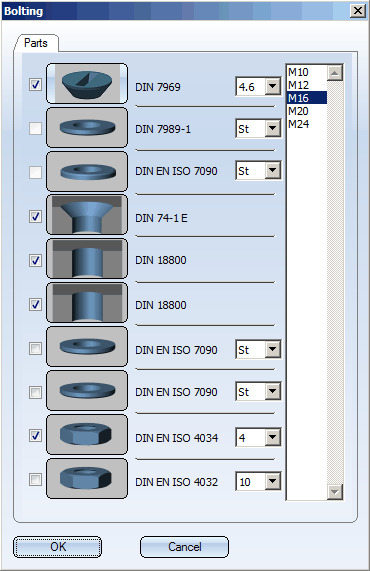370x571 pixels.
Task: Click the DIN 7989-1 washer icon
Action: pyautogui.click(x=87, y=127)
